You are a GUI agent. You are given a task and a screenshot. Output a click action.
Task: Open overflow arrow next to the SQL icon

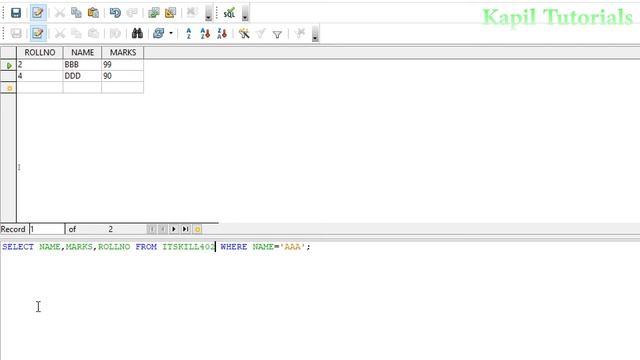245,14
